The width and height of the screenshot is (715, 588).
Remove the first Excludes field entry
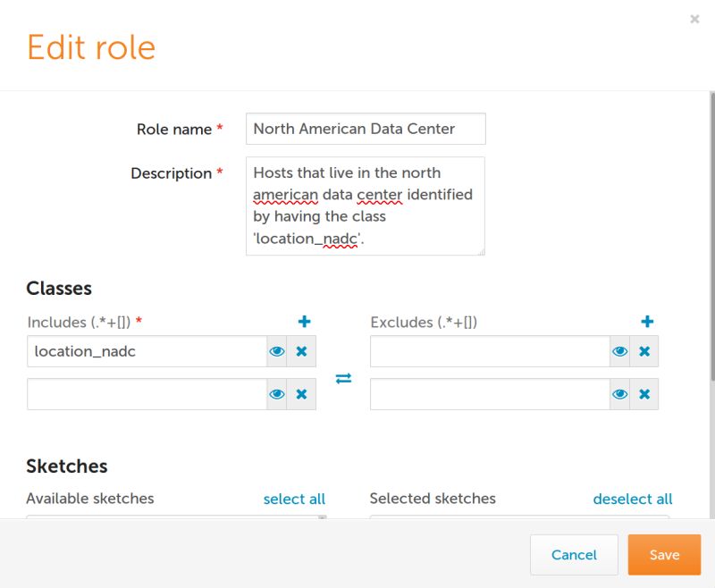[x=643, y=351]
